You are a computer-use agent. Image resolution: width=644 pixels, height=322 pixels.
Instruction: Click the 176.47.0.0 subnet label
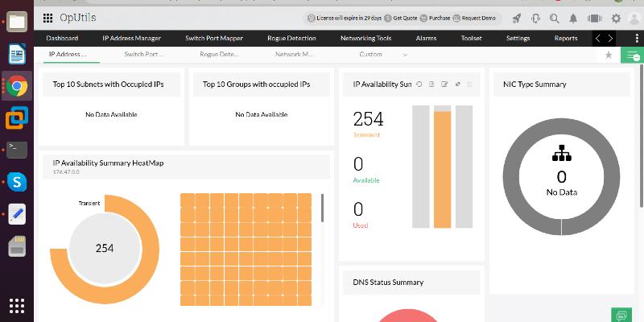pos(66,172)
